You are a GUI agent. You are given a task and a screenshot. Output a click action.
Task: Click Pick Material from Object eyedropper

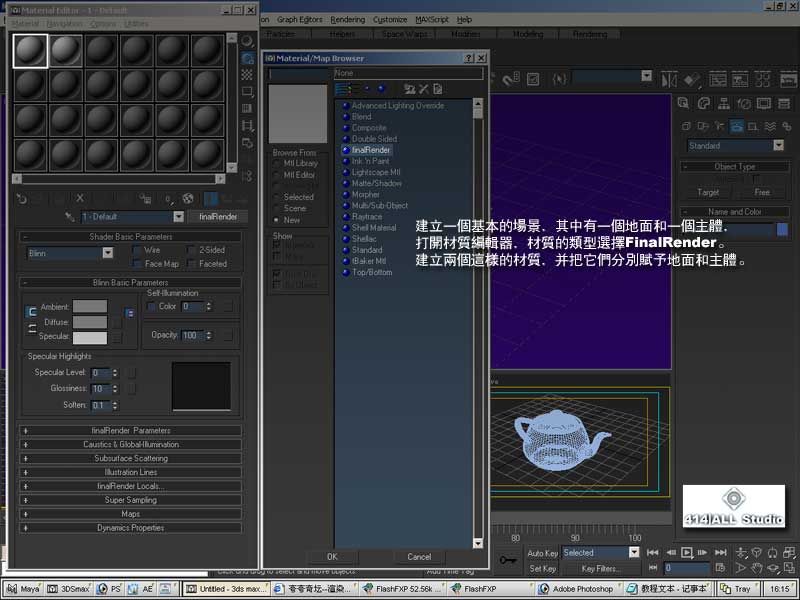click(x=70, y=217)
